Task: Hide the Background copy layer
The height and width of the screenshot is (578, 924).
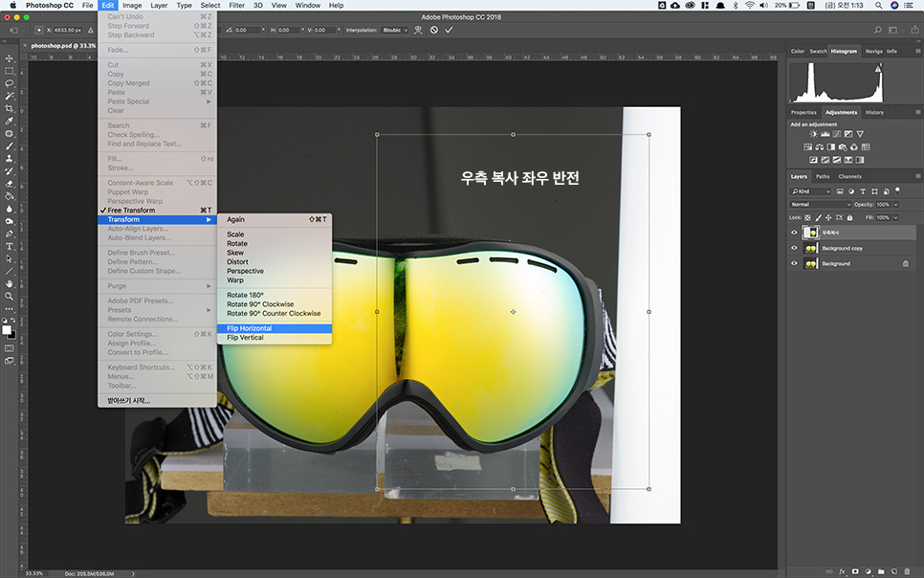Action: tap(794, 248)
